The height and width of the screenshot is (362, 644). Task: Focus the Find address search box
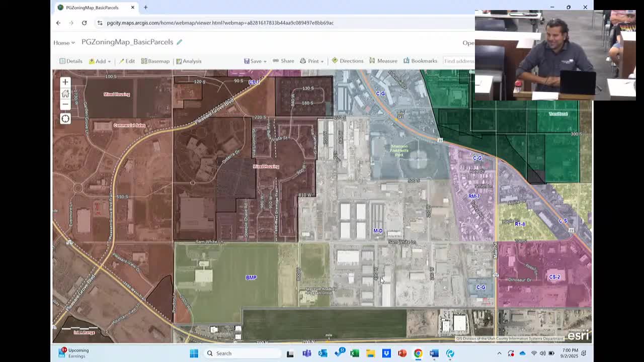click(x=458, y=61)
